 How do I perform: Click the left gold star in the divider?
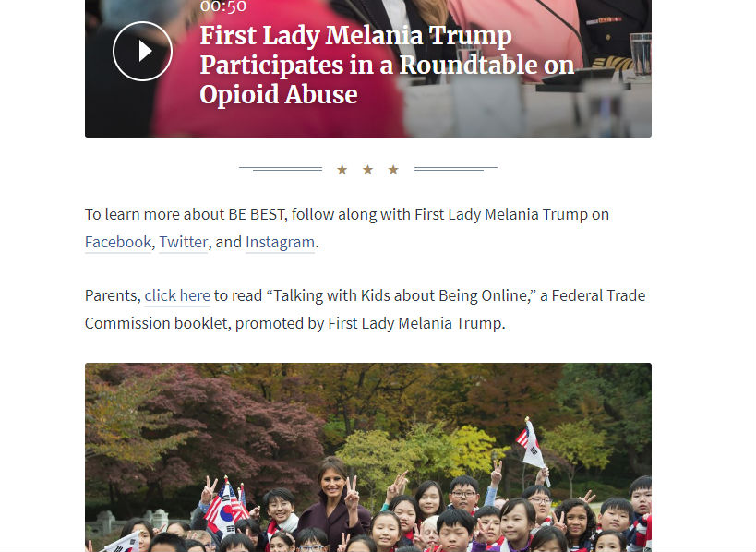point(342,170)
